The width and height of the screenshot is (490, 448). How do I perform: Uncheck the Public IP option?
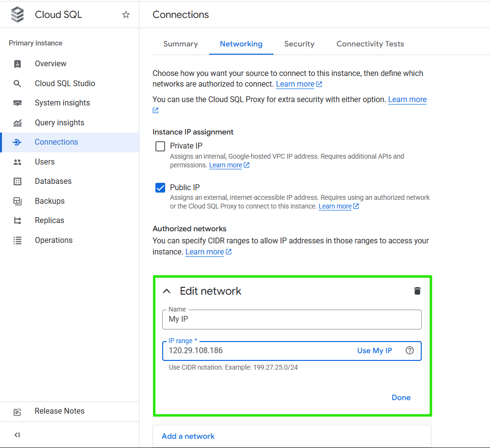point(160,187)
